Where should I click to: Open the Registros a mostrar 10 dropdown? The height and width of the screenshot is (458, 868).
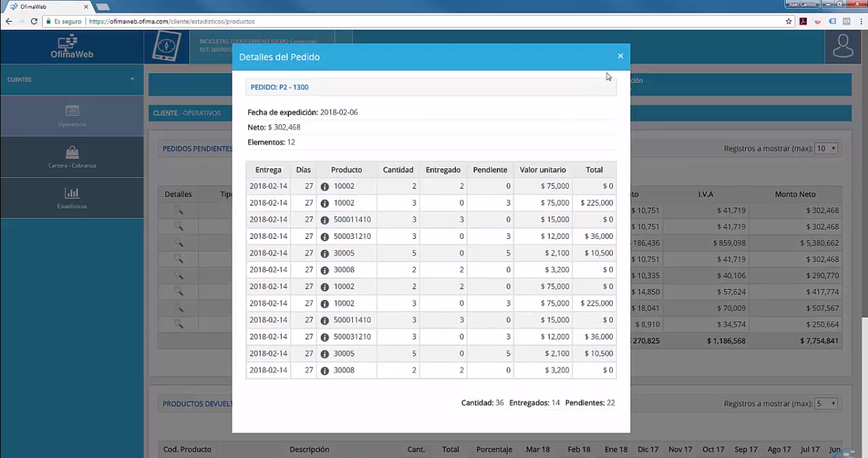pyautogui.click(x=826, y=148)
